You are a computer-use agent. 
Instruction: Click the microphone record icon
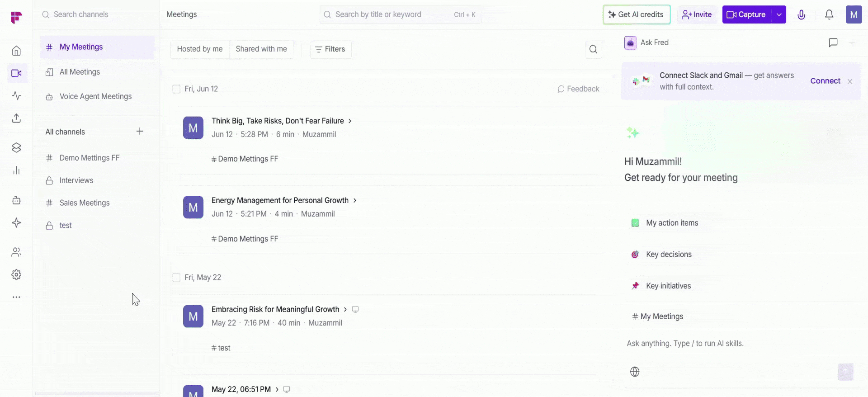[x=802, y=14]
